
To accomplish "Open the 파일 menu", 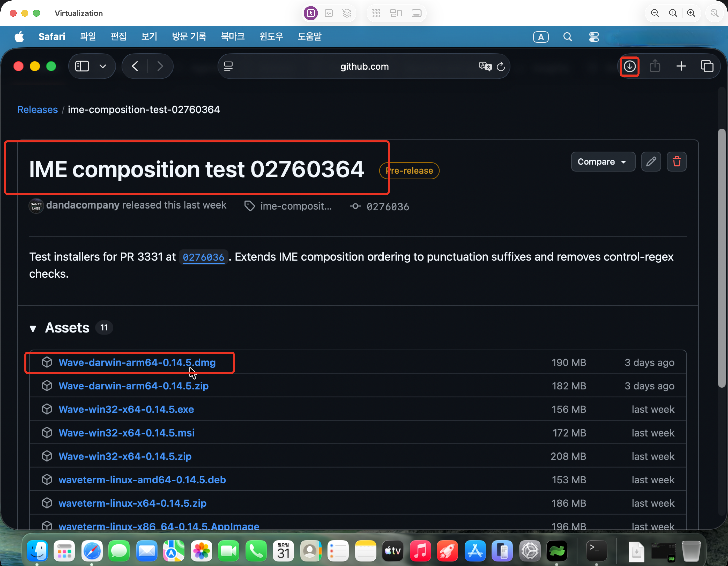I will pyautogui.click(x=88, y=37).
